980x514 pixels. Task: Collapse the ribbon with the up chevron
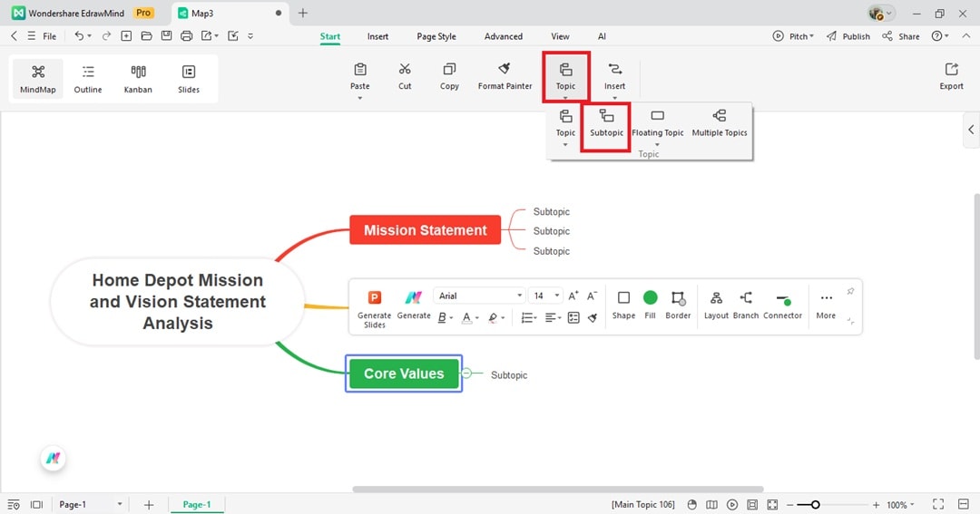click(x=966, y=36)
